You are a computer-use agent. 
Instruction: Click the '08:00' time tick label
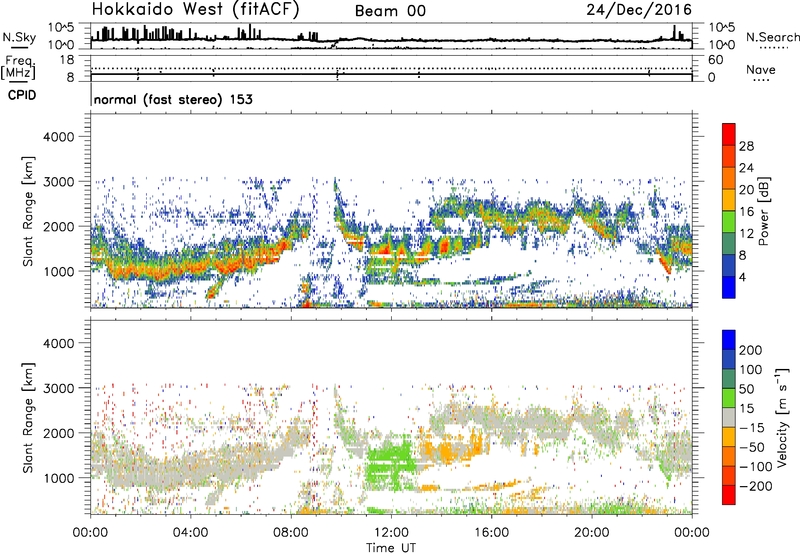pos(290,533)
